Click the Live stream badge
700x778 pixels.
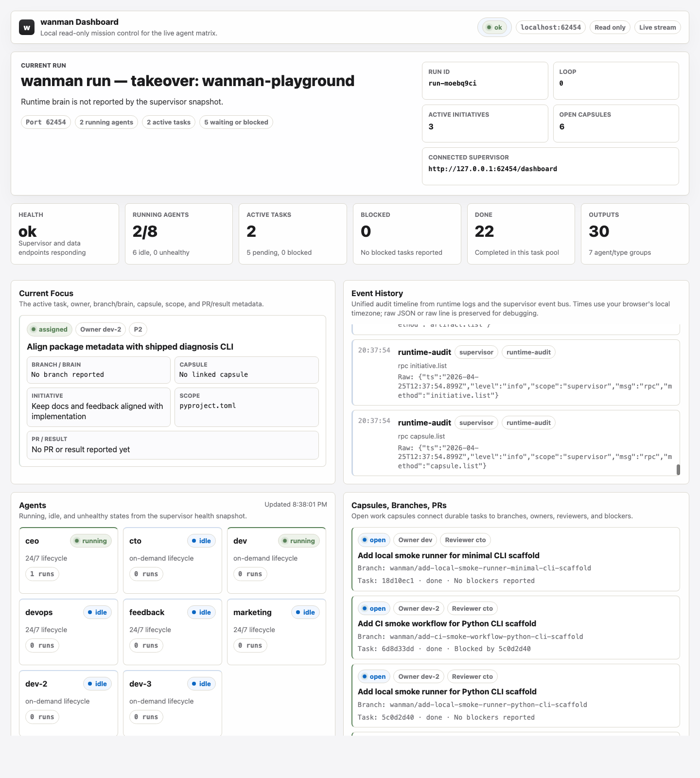pos(657,27)
